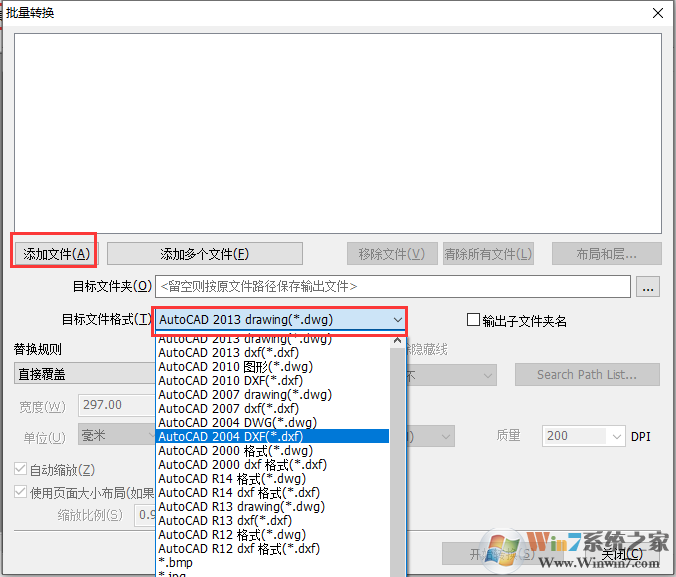Viewport: 676px width, 577px height.
Task: Choose AutoCAD R12 格式(*.dwg) option
Action: tap(272, 535)
